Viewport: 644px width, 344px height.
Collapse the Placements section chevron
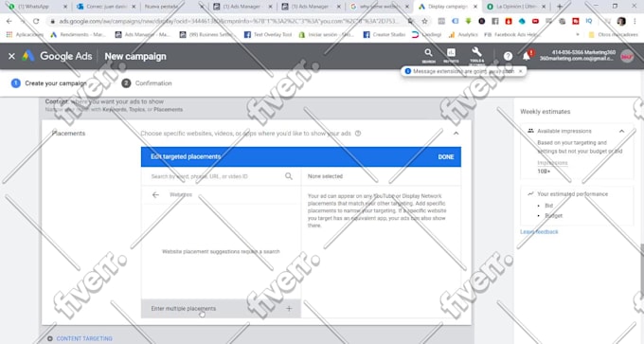pos(456,134)
